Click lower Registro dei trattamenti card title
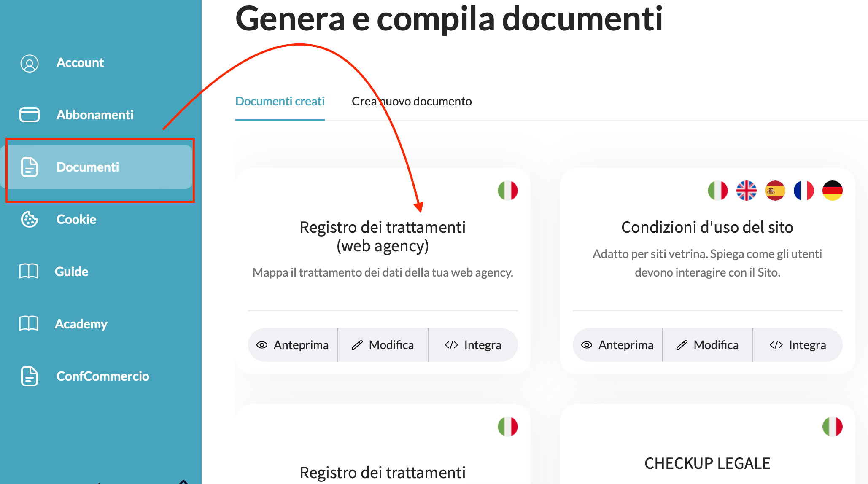 (x=383, y=473)
